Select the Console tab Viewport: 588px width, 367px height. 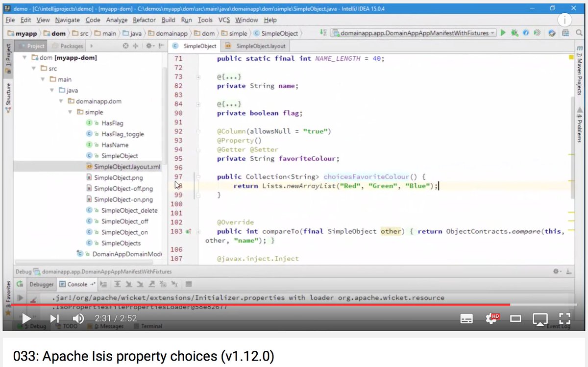tap(77, 284)
